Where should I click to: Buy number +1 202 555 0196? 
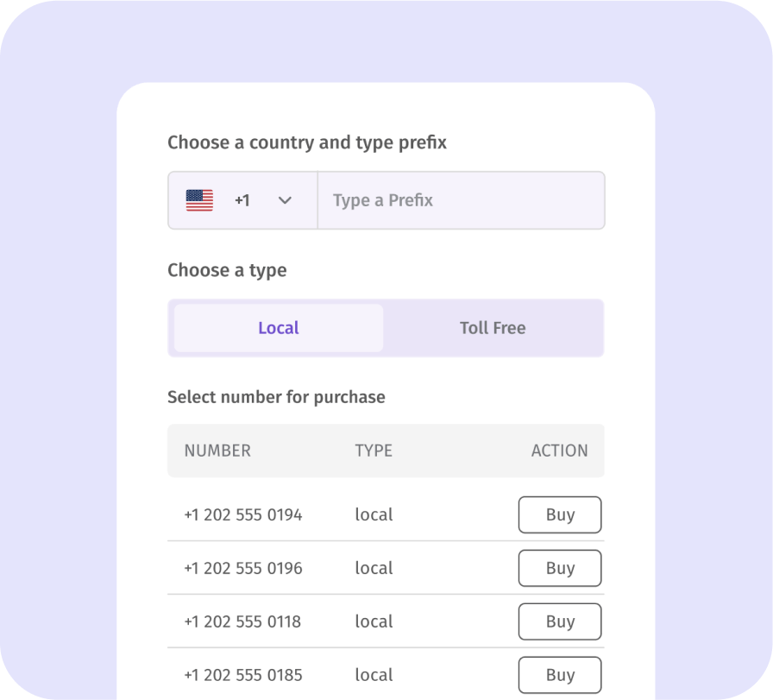point(560,568)
